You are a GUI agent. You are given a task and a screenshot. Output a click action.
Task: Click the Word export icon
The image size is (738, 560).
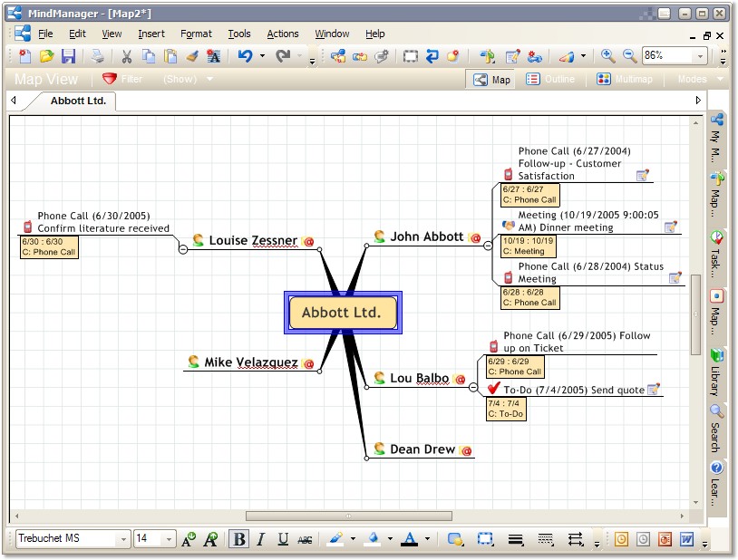click(686, 539)
